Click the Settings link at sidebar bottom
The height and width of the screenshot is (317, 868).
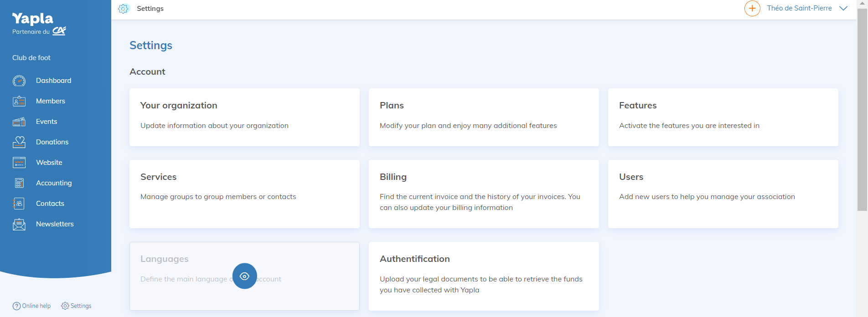click(77, 306)
